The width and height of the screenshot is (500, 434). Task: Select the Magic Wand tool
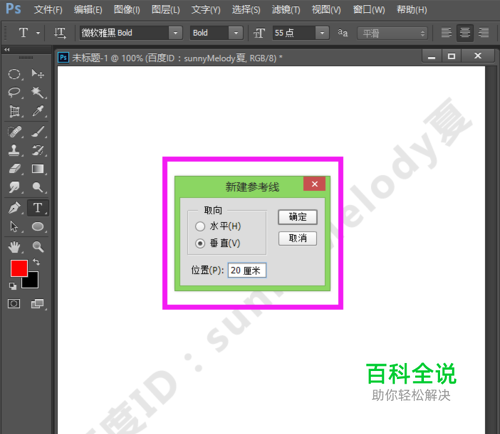(x=38, y=92)
